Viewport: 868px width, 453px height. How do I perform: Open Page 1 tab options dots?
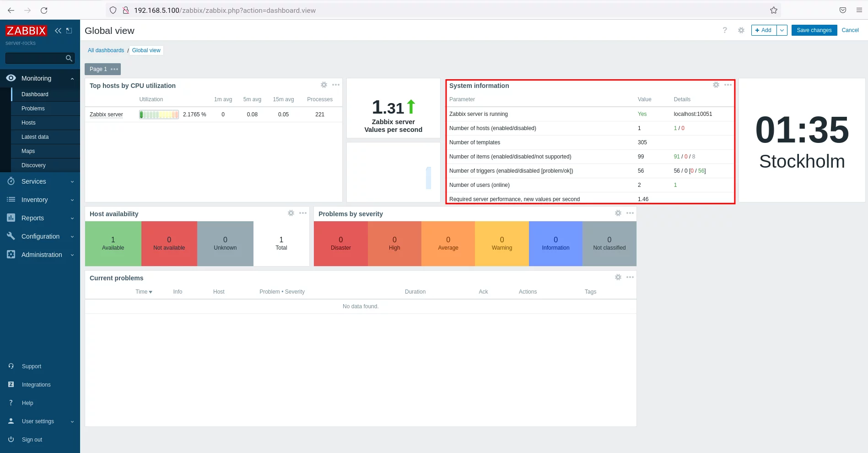114,69
